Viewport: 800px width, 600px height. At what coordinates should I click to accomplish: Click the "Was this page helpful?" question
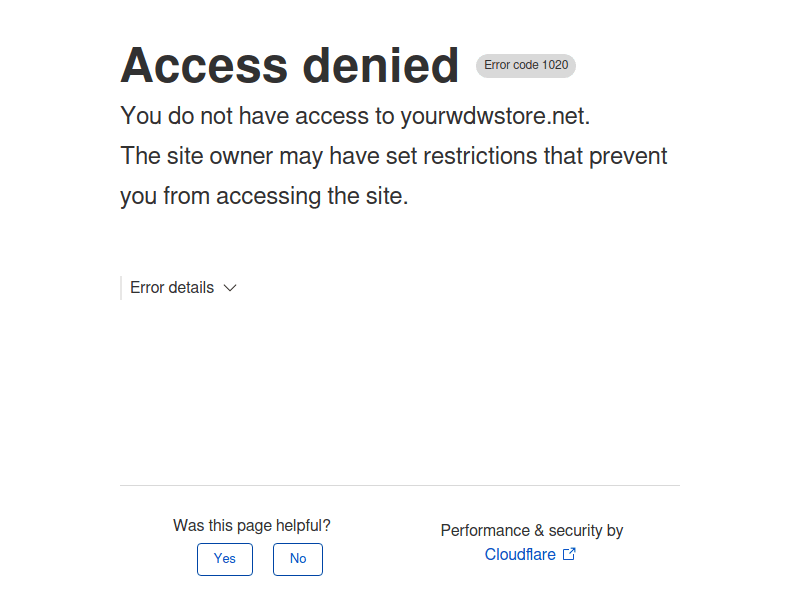click(252, 525)
